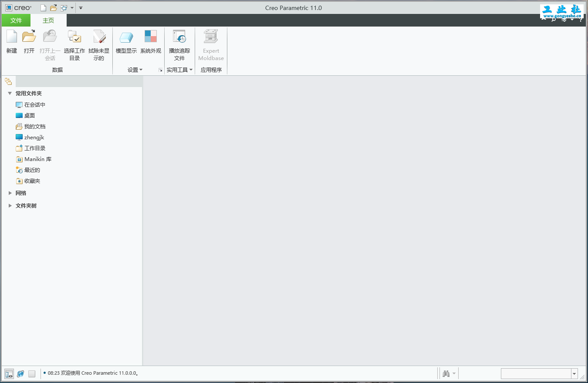Click the 播放追踪文件 ribbon button
Screen dimensions: 588x383
pyautogui.click(x=179, y=46)
